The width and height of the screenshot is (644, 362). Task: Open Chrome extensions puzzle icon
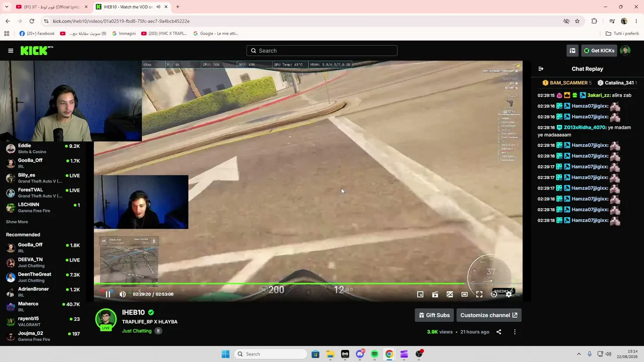pyautogui.click(x=594, y=21)
